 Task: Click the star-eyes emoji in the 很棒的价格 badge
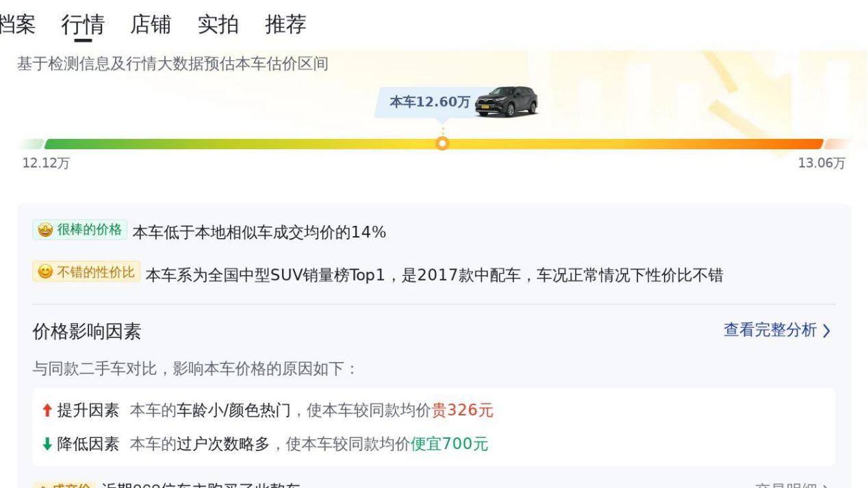46,230
